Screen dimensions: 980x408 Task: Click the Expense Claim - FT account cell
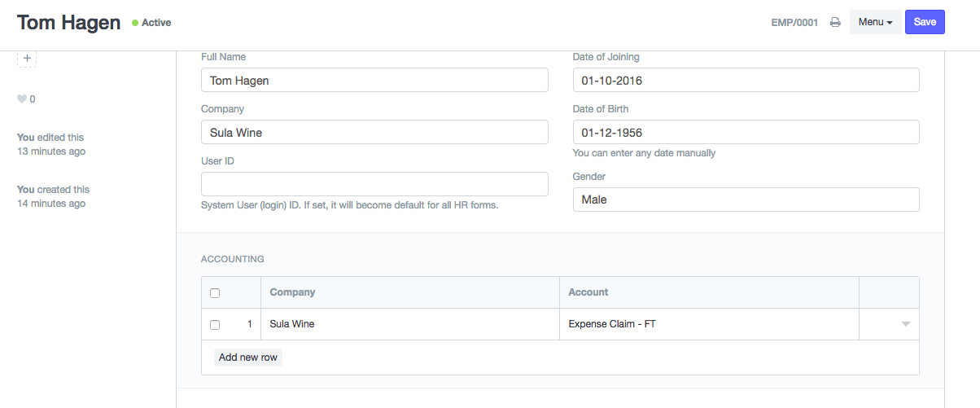click(708, 324)
